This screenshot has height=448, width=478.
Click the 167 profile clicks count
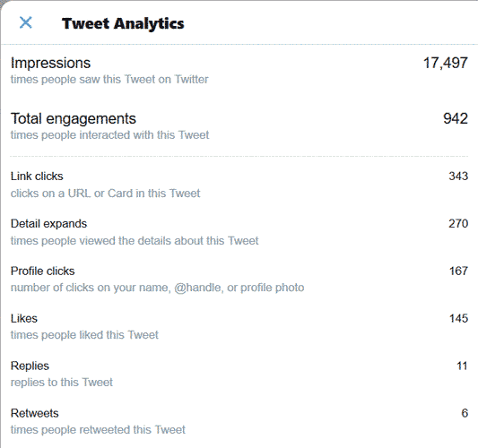tap(458, 271)
